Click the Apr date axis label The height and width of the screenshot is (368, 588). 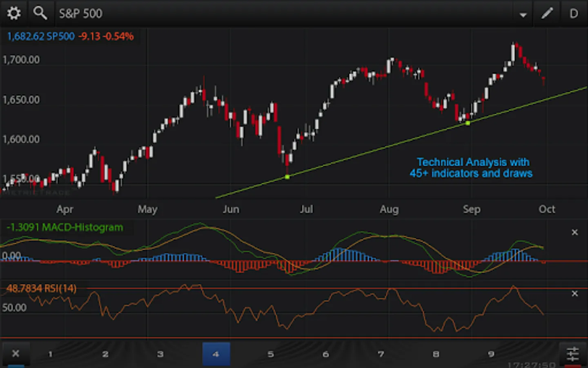(x=65, y=209)
